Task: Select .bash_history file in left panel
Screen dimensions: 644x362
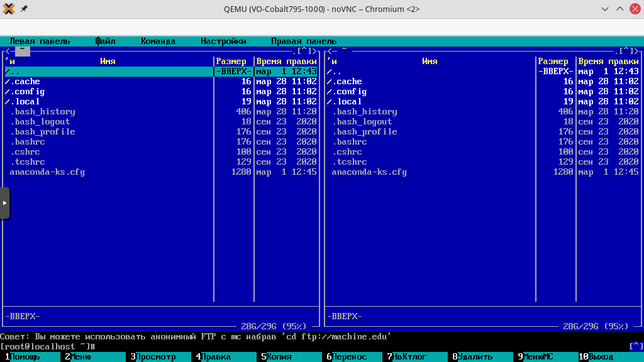Action: coord(161,112)
